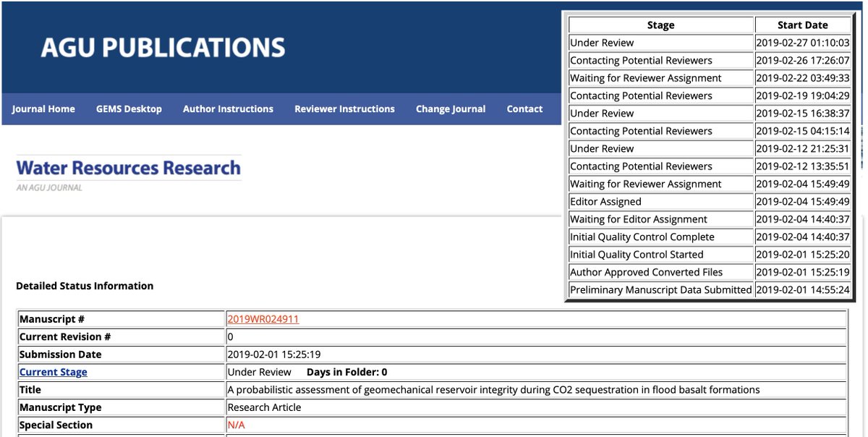868x437 pixels.
Task: Click the date 2019-02-15 04:15:14
Action: tap(803, 131)
